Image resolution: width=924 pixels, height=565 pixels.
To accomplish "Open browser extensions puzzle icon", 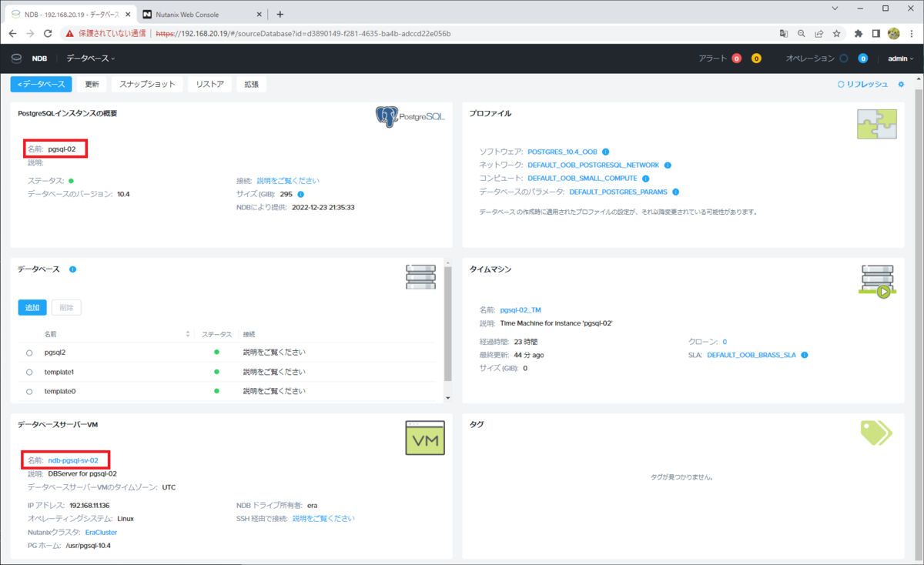I will point(859,33).
